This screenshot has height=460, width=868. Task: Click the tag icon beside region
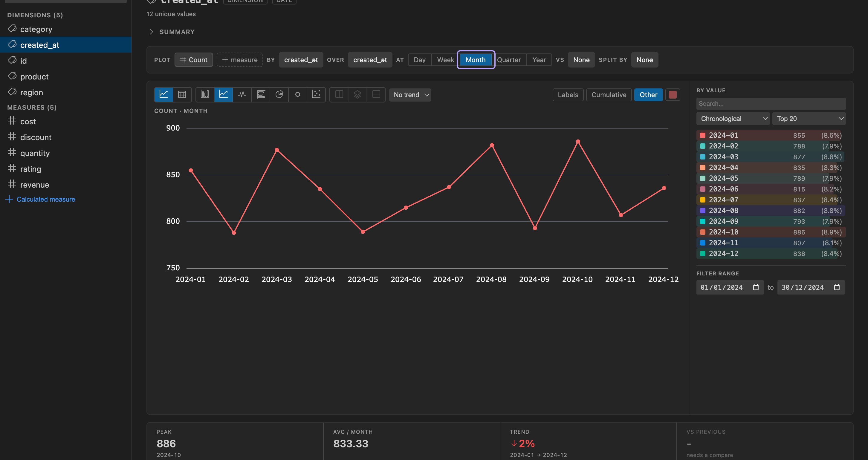[x=12, y=92]
